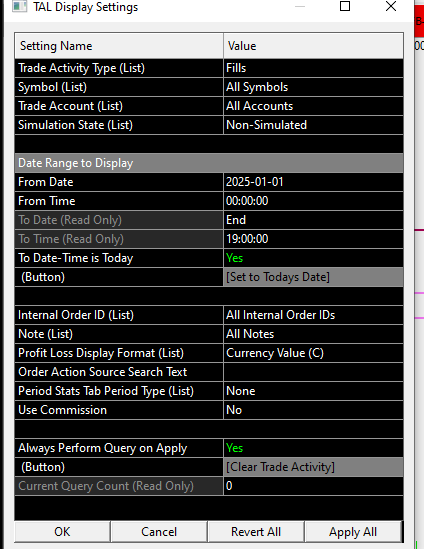This screenshot has height=549, width=424.
Task: Click the Clear Trade Activity button
Action: click(x=313, y=467)
